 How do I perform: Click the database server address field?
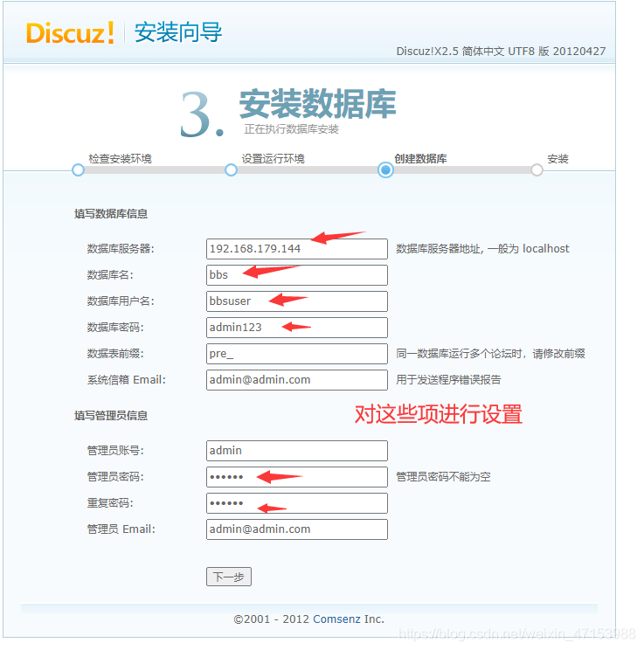point(297,249)
